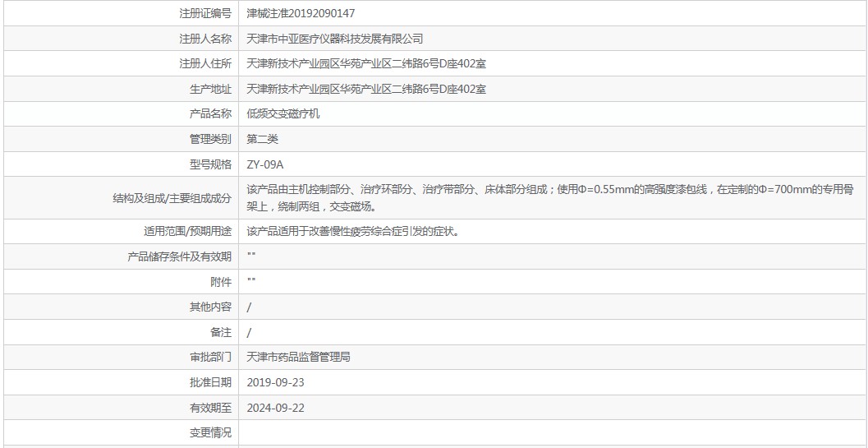Click the label '结构及组成/主要组成成分'
868x448 pixels.
tap(172, 198)
